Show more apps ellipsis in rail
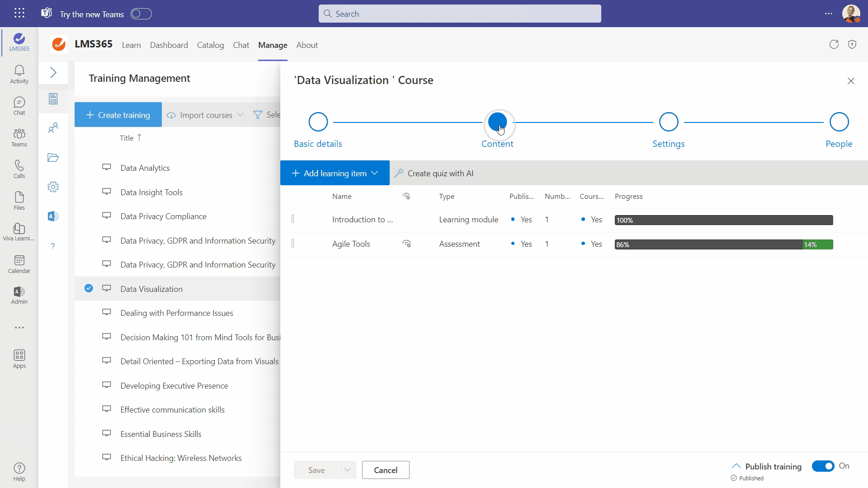868x488 pixels. click(19, 328)
